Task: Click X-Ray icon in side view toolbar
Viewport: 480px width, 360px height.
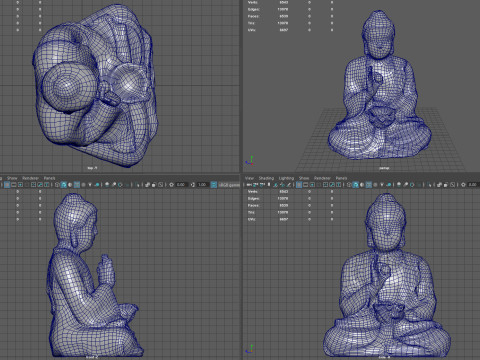Action: coord(147,184)
